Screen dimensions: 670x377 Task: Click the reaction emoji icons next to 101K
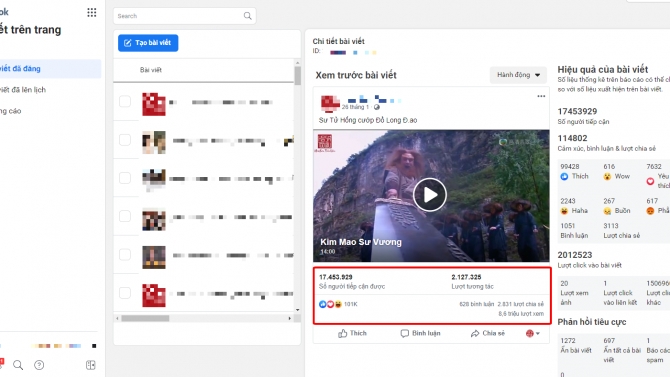pyautogui.click(x=330, y=304)
